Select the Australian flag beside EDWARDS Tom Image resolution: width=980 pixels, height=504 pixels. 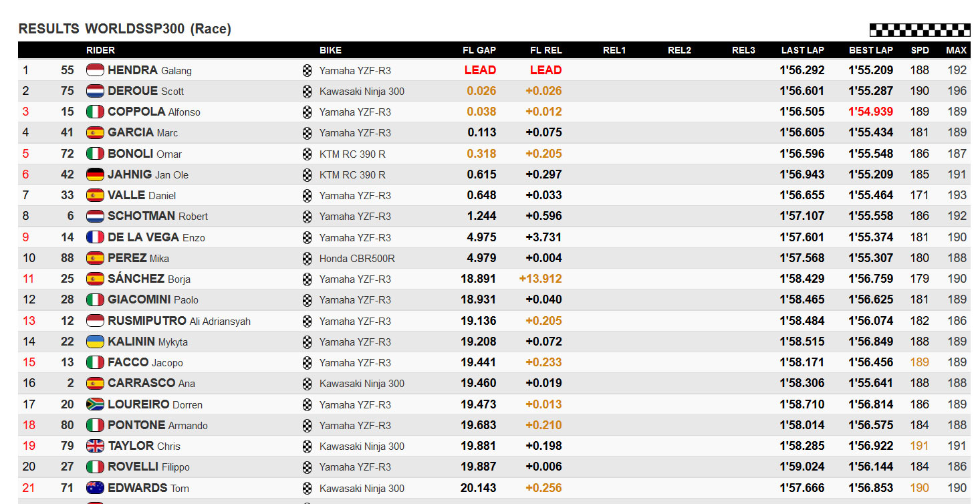click(95, 488)
